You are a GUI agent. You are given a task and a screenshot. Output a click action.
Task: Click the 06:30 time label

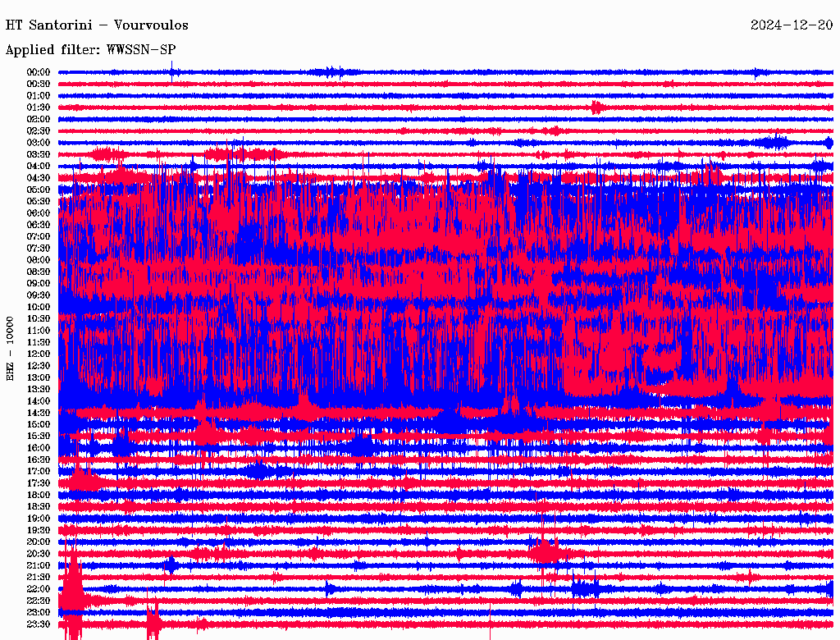pos(39,225)
